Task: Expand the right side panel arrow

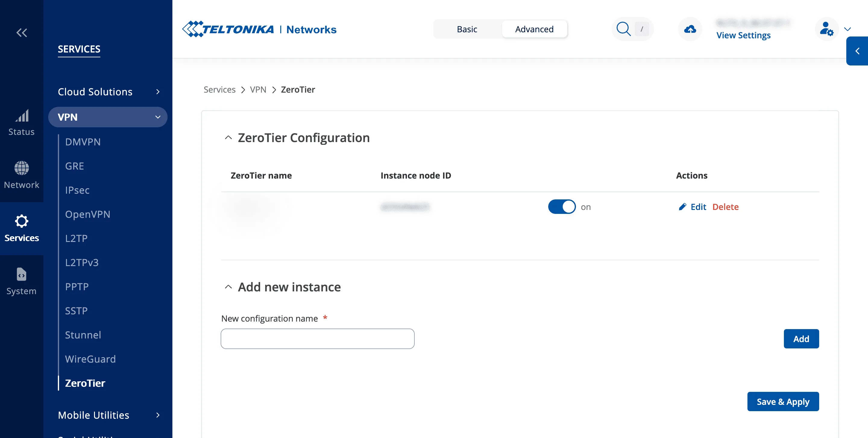Action: click(857, 51)
